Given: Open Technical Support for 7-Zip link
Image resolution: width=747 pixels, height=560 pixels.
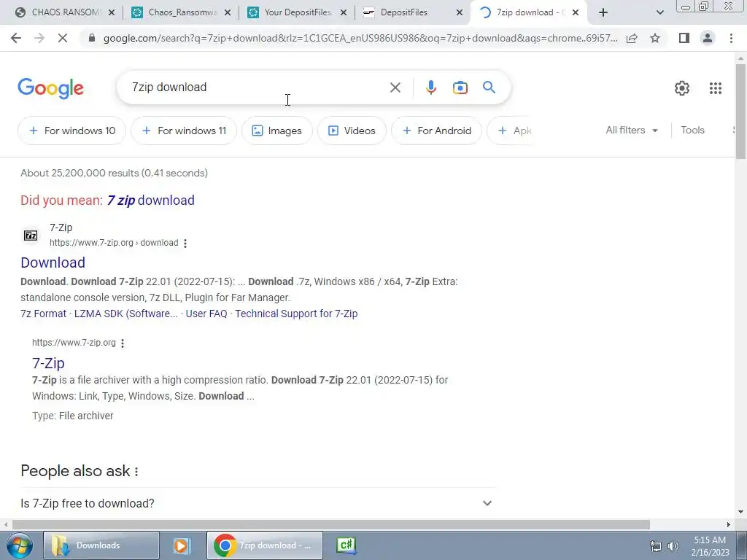Looking at the screenshot, I should coord(296,314).
